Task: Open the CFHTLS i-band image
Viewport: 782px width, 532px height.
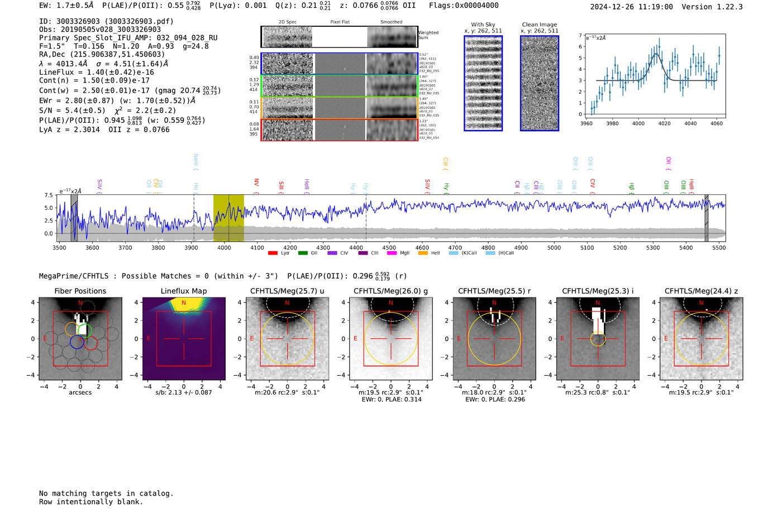Action: (598, 339)
